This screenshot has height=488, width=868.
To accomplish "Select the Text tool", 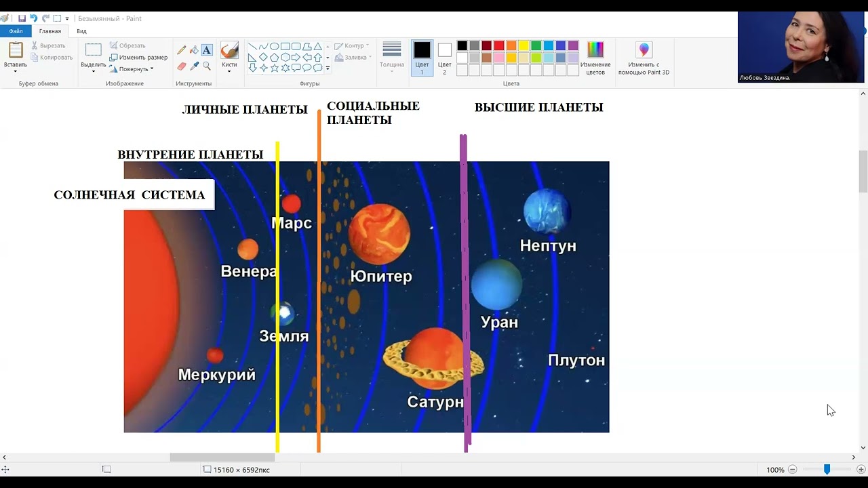I will [207, 49].
